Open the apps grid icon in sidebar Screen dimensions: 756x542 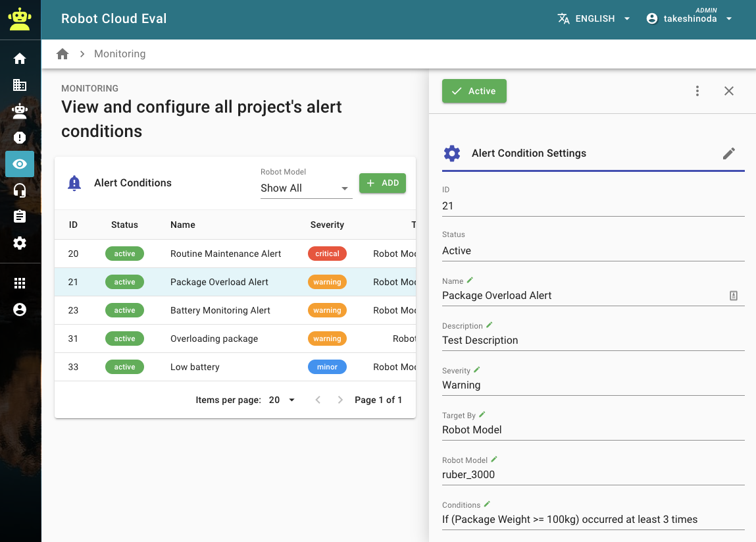tap(20, 283)
